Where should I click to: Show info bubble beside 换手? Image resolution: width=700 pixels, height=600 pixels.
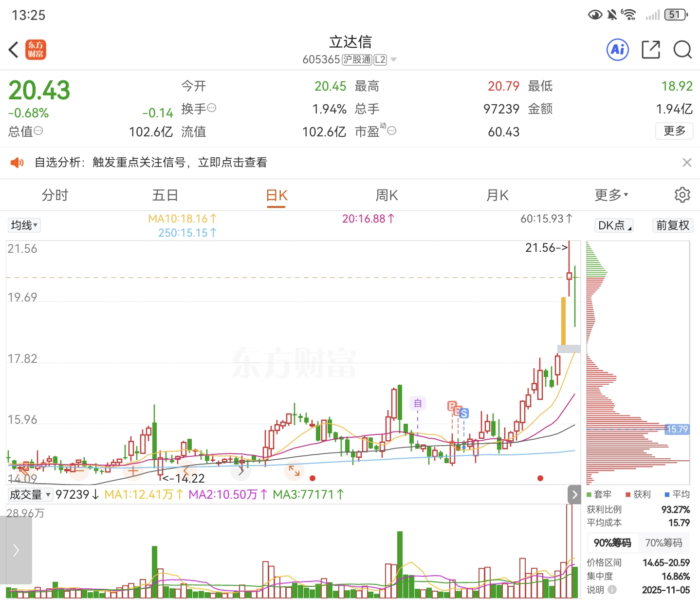[212, 108]
